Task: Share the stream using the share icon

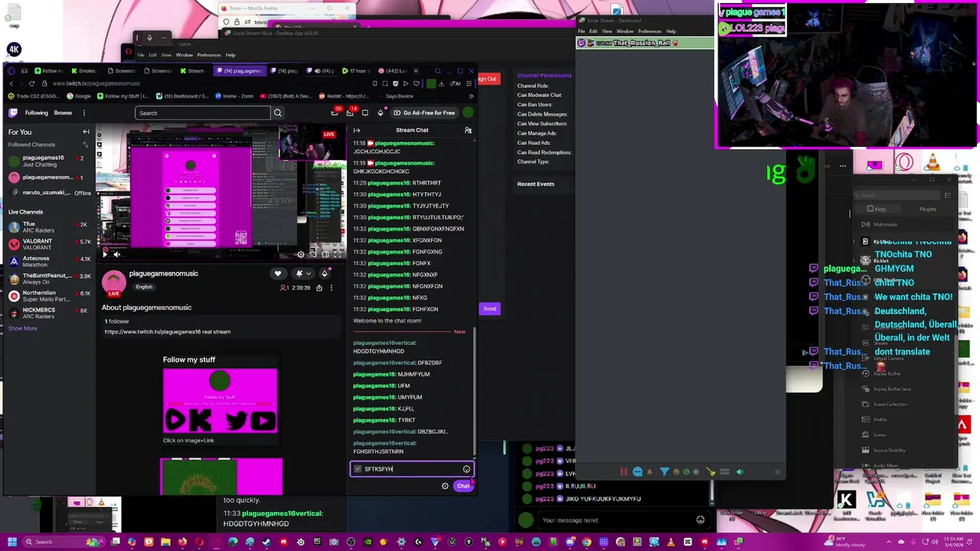Action: (x=319, y=288)
